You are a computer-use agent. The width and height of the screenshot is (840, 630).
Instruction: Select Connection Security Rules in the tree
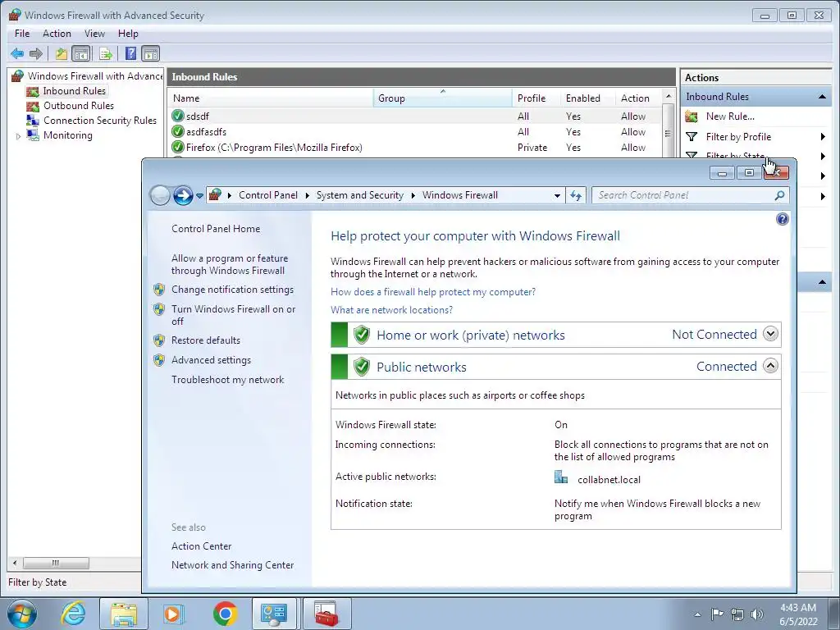[100, 121]
